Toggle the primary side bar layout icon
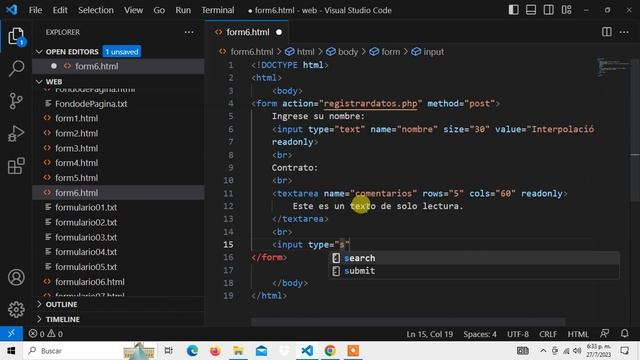 click(x=513, y=10)
